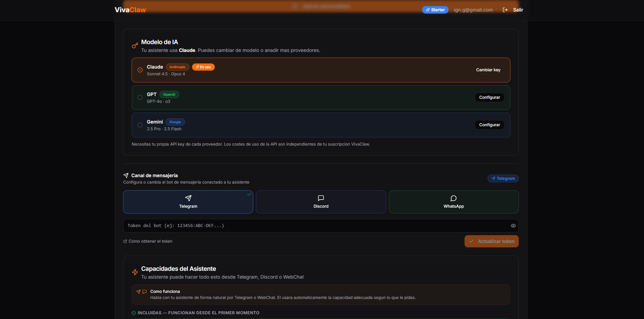Click the Como funciona title
Image resolution: width=644 pixels, height=319 pixels.
point(165,292)
